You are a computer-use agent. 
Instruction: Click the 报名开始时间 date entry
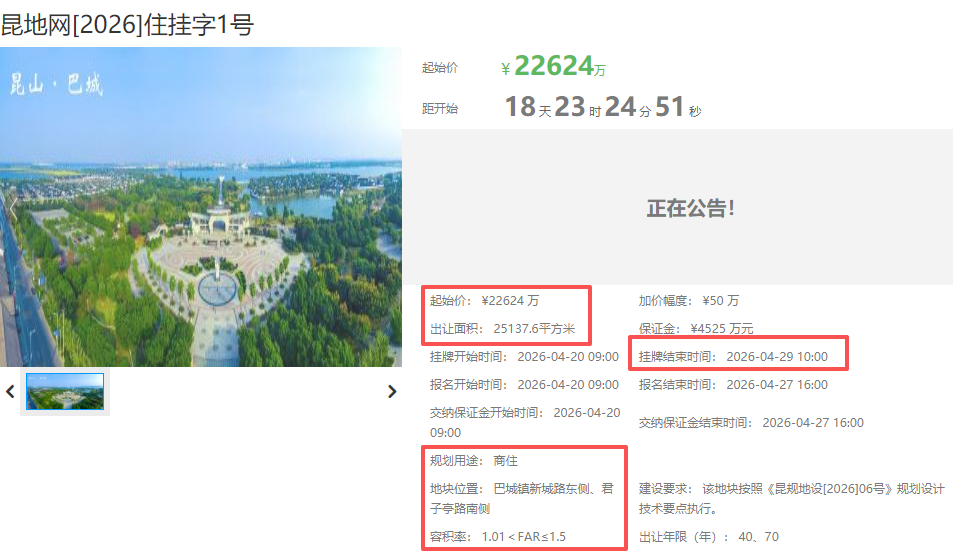click(x=524, y=384)
